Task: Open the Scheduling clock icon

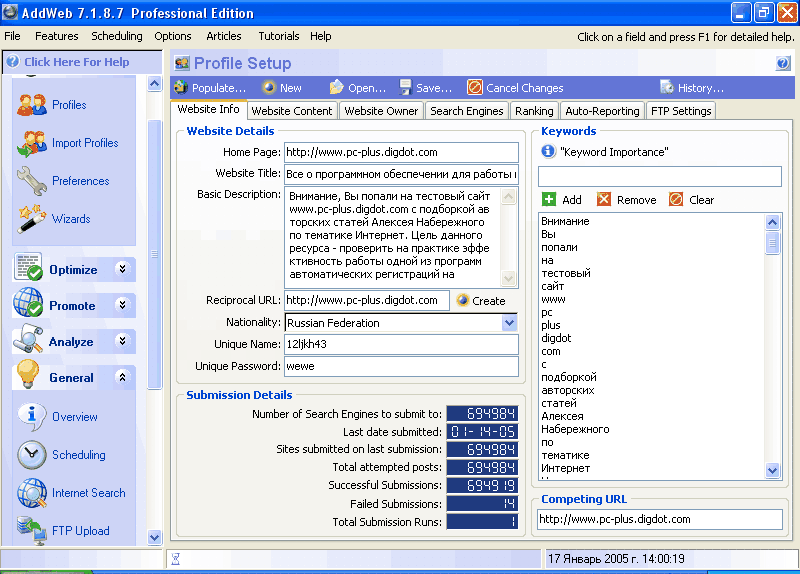Action: point(32,455)
